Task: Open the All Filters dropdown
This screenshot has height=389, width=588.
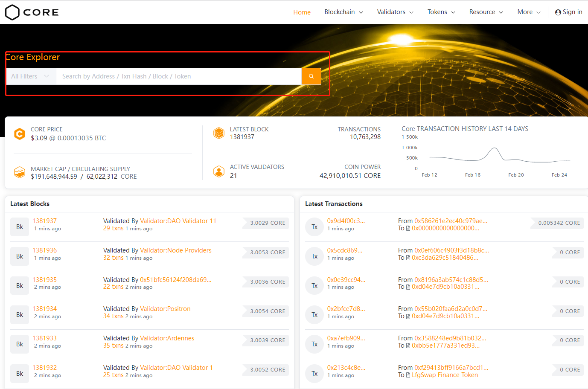Action: [x=30, y=76]
